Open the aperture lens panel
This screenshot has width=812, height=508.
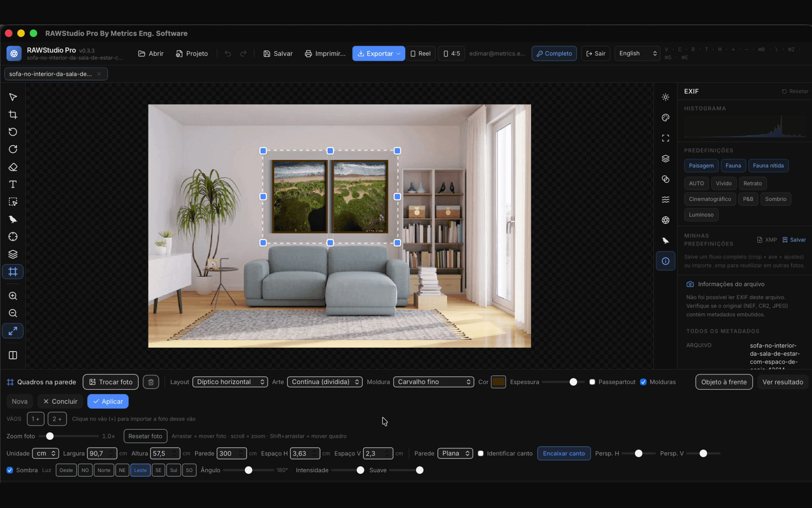[665, 220]
